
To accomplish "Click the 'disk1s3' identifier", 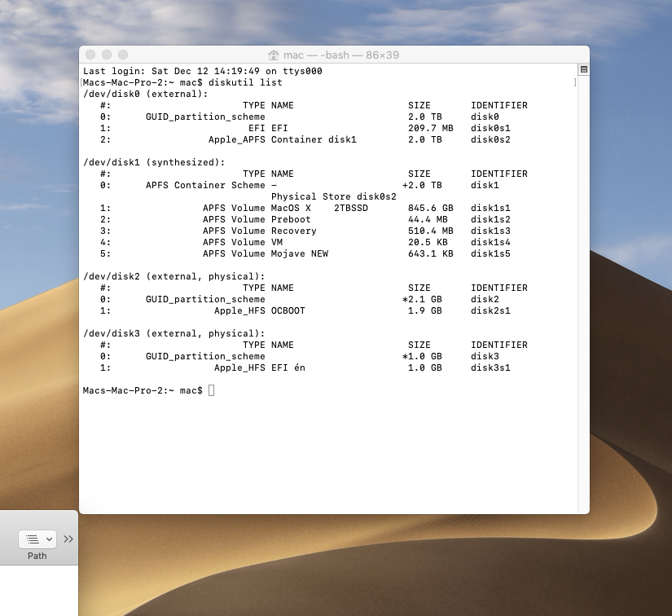I will coord(490,231).
